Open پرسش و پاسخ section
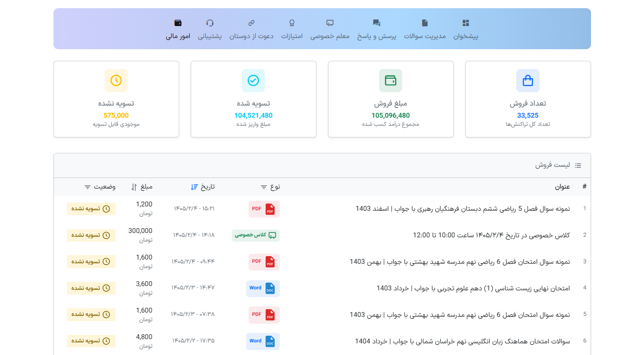 pos(377,29)
